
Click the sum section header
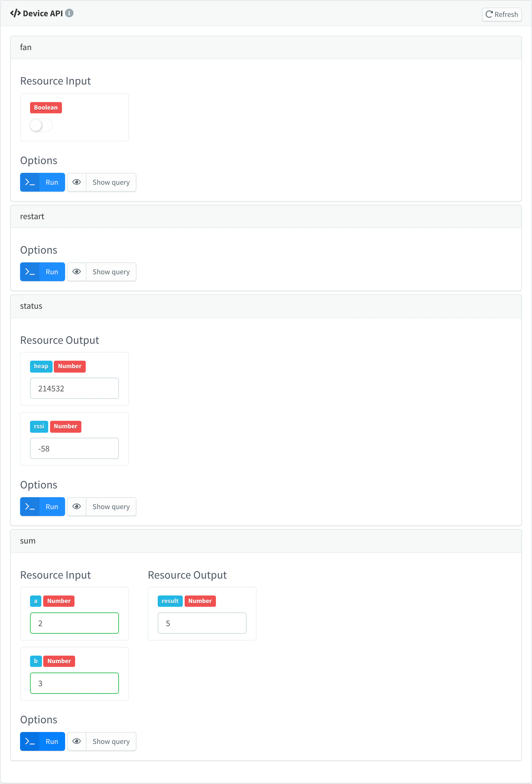pos(266,541)
